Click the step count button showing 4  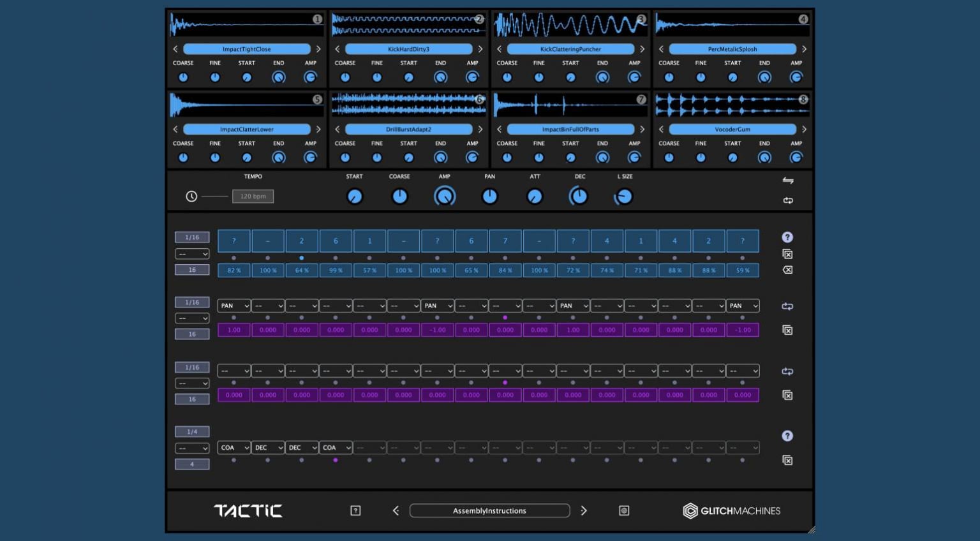pos(192,464)
